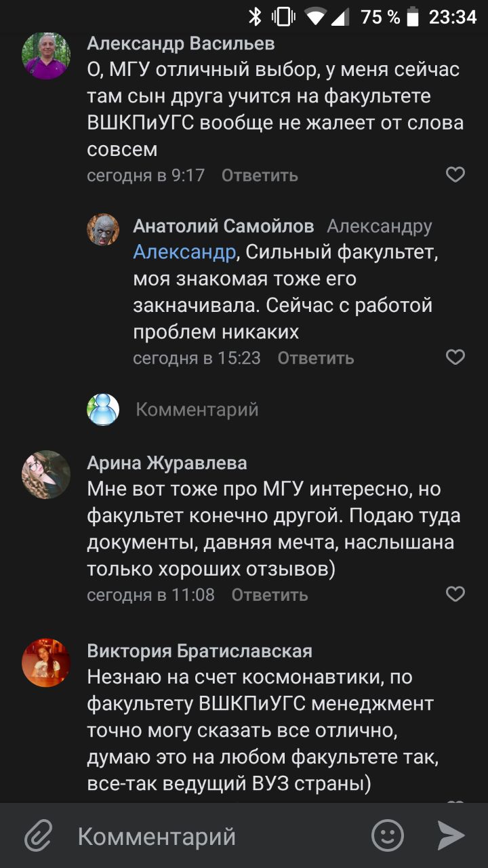This screenshot has width=488, height=868.
Task: Type in the bottom Комментарий input field
Action: [203, 836]
